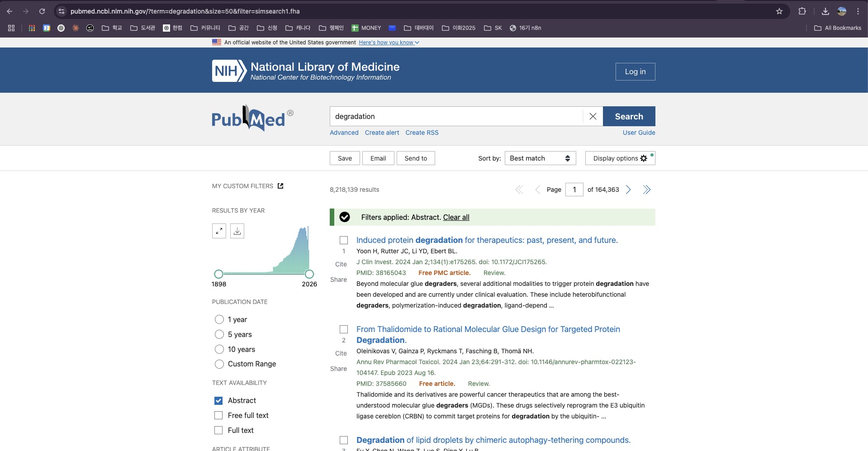Open the tab groups grid icon
The width and height of the screenshot is (868, 451).
point(11,28)
